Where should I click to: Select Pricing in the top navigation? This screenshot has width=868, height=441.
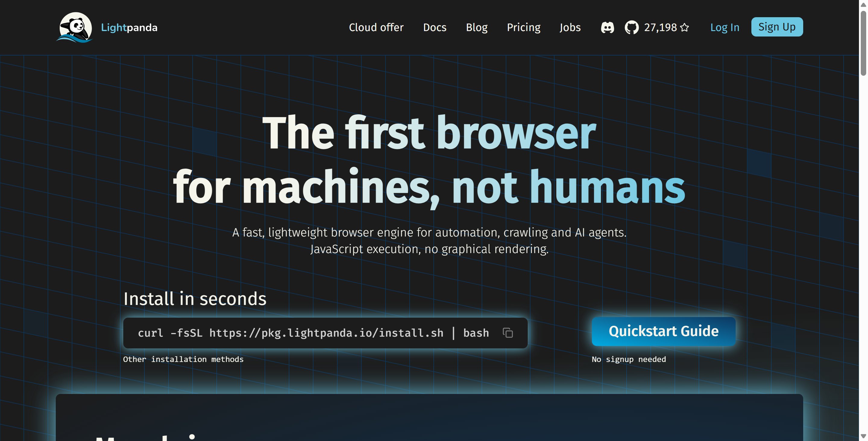point(523,27)
